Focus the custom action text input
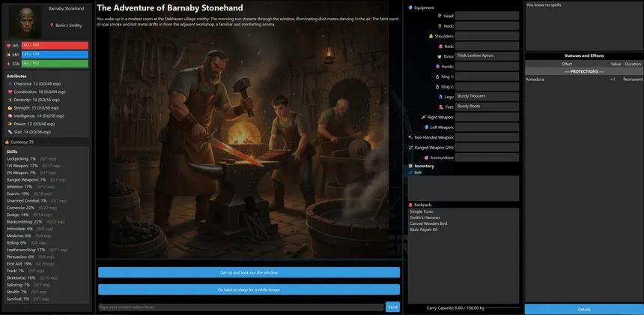Screen dimensions: 644x315 point(240,307)
